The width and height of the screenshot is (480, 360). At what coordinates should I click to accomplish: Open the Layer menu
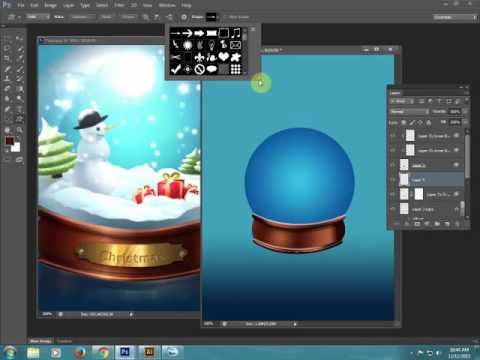[x=68, y=5]
